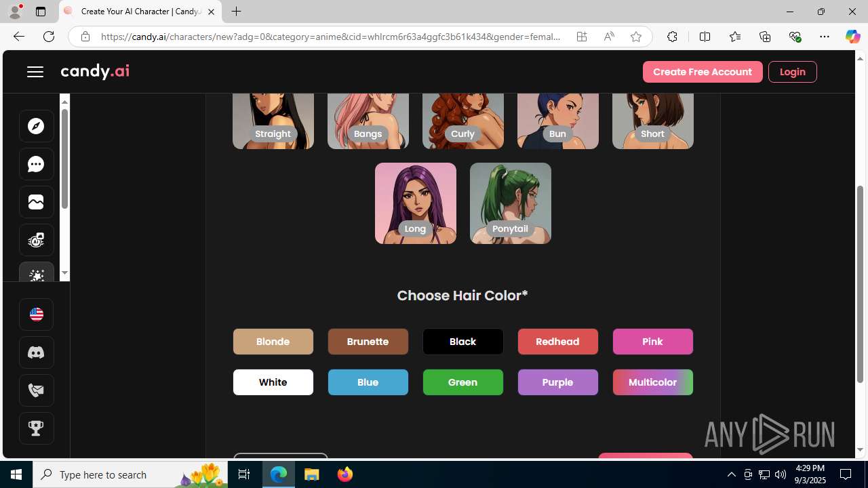
Task: Add this page to favorites star
Action: pos(636,37)
